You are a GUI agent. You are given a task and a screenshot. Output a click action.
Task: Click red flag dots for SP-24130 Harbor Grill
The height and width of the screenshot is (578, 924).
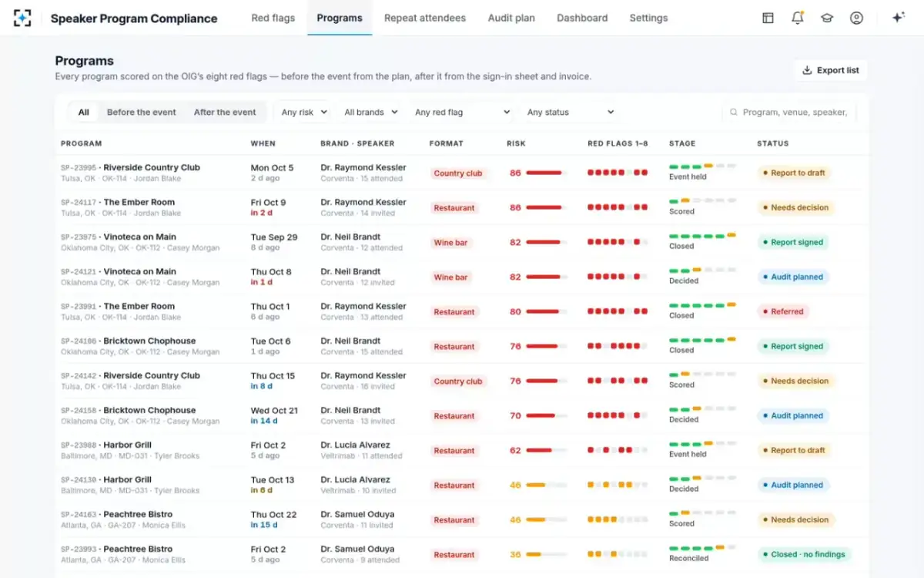tap(618, 486)
